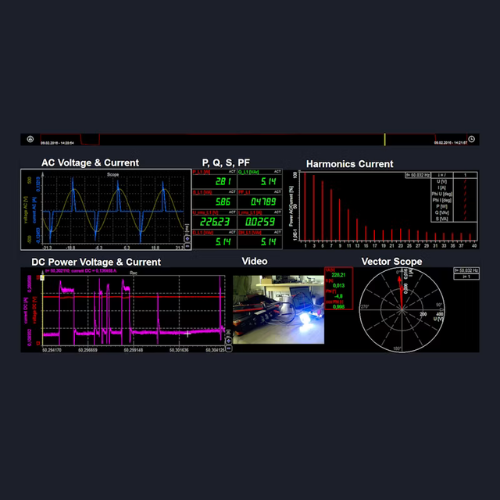Select the U [V] row in harmonics table

tap(454, 182)
